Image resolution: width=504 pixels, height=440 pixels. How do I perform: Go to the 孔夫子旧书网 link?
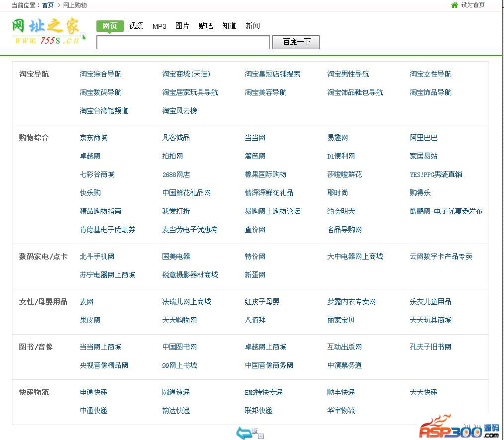coord(430,347)
